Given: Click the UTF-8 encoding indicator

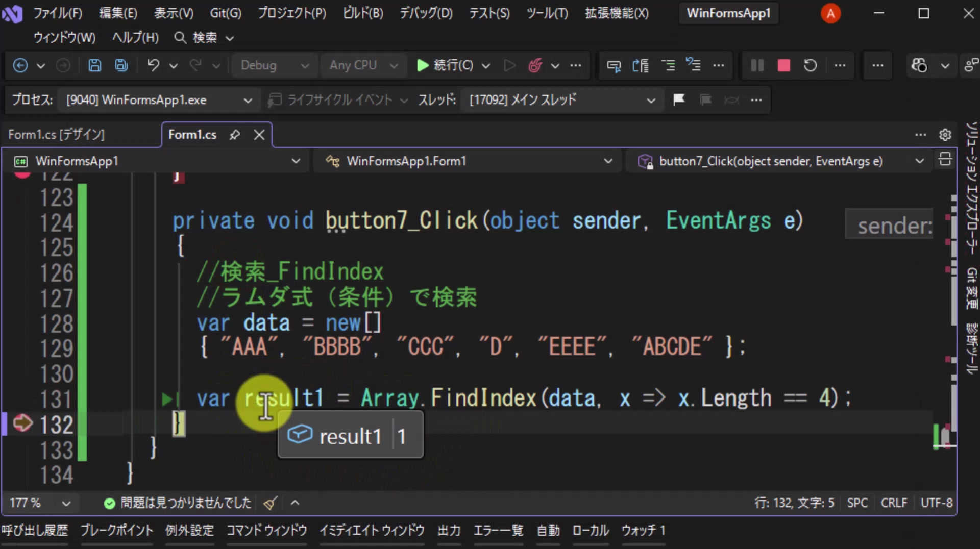Looking at the screenshot, I should (937, 503).
